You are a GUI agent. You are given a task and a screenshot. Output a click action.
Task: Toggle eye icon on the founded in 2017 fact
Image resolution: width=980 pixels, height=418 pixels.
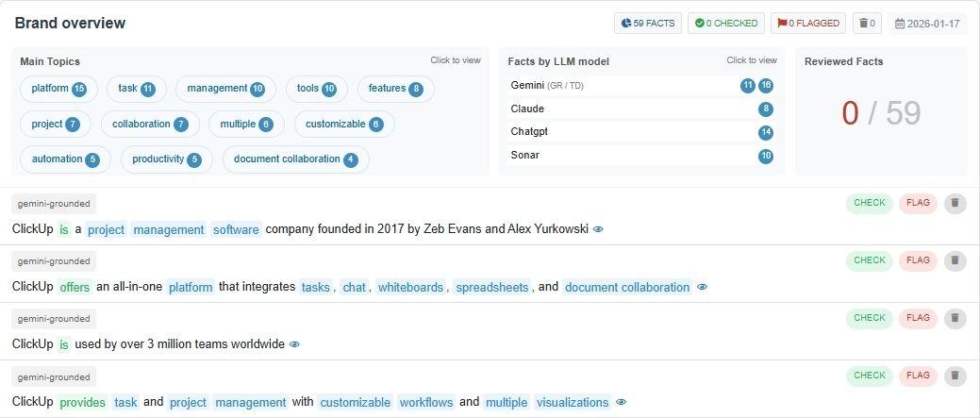[x=598, y=229]
